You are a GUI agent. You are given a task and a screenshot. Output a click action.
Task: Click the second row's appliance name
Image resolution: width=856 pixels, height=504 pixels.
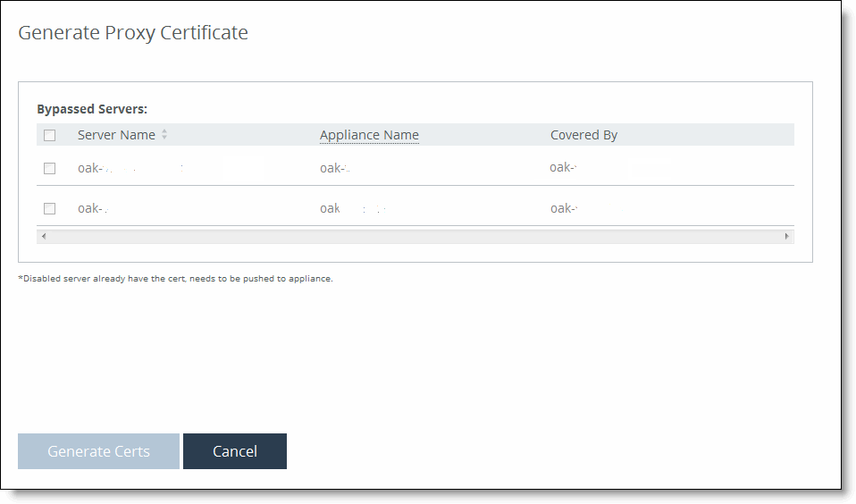[332, 208]
